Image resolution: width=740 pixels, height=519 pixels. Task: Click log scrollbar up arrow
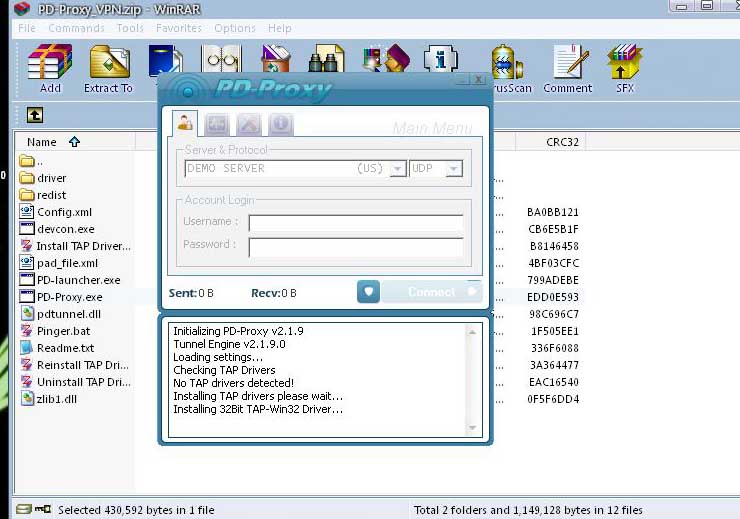click(x=472, y=332)
